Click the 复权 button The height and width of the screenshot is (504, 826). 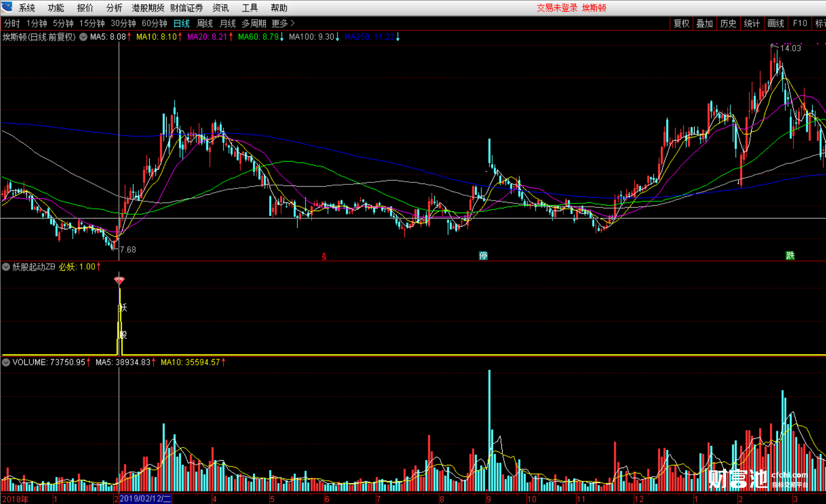pos(681,23)
